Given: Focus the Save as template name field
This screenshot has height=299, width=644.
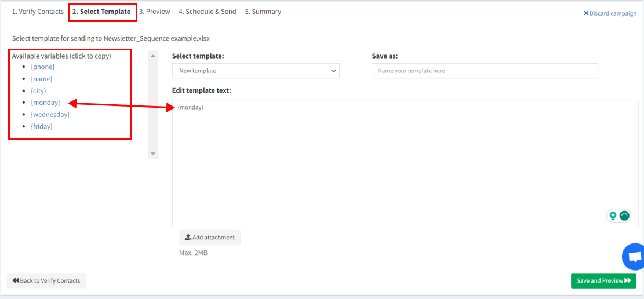Looking at the screenshot, I should tap(485, 71).
